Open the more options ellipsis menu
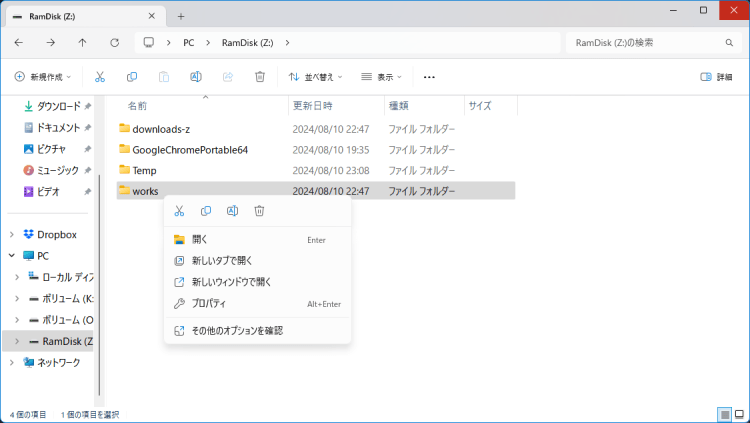 (x=429, y=77)
